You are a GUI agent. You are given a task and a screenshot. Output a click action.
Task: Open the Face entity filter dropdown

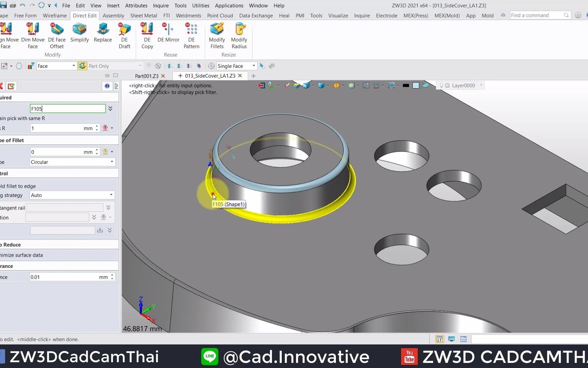73,66
